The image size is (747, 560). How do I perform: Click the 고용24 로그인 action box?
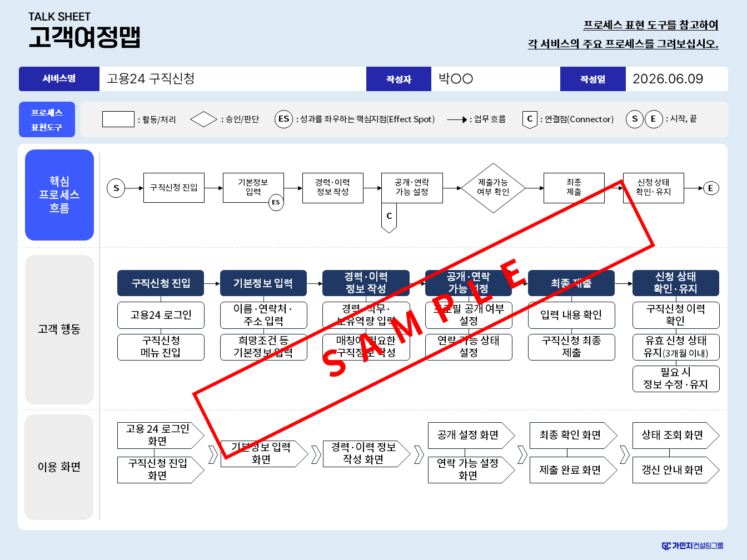point(161,315)
